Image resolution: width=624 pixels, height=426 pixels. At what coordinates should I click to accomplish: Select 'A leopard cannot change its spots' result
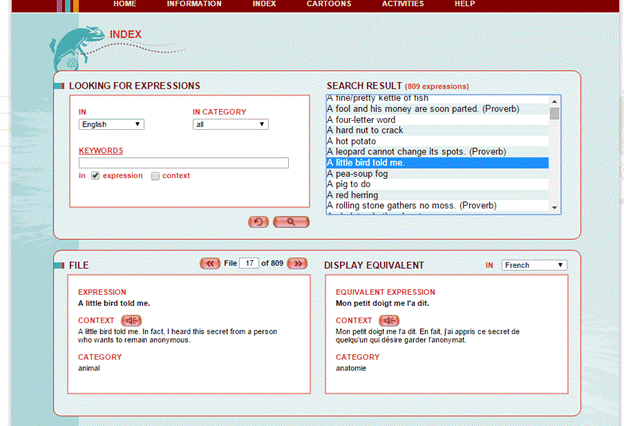coord(437,152)
